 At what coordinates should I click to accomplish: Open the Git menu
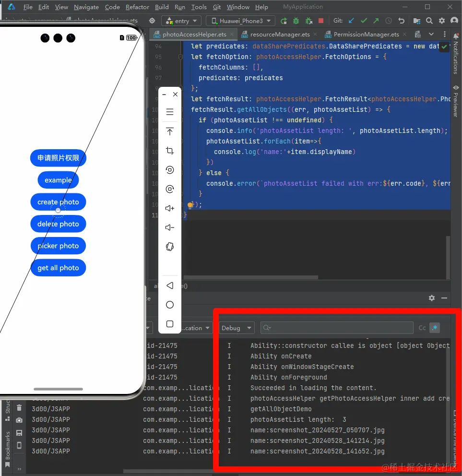click(217, 7)
